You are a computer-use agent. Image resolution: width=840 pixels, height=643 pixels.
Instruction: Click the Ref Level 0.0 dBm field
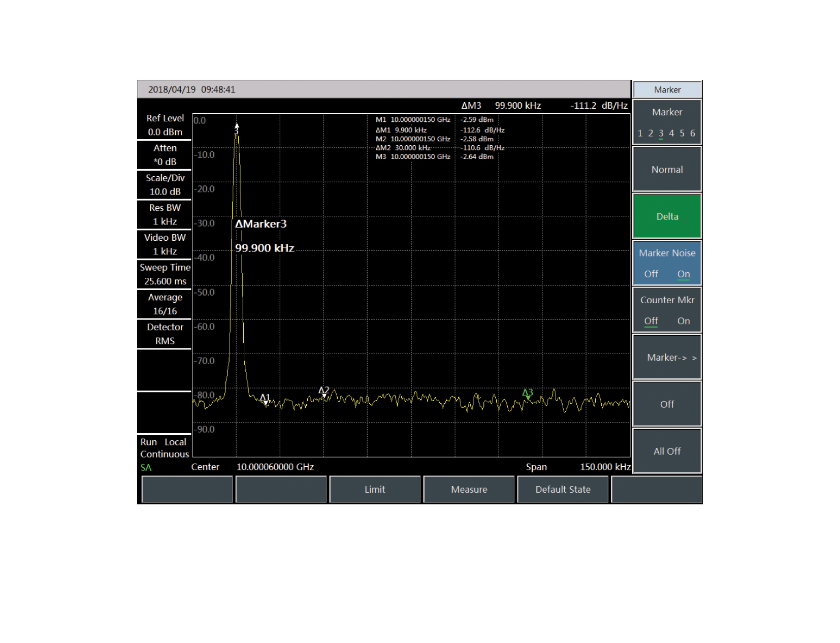coord(165,125)
